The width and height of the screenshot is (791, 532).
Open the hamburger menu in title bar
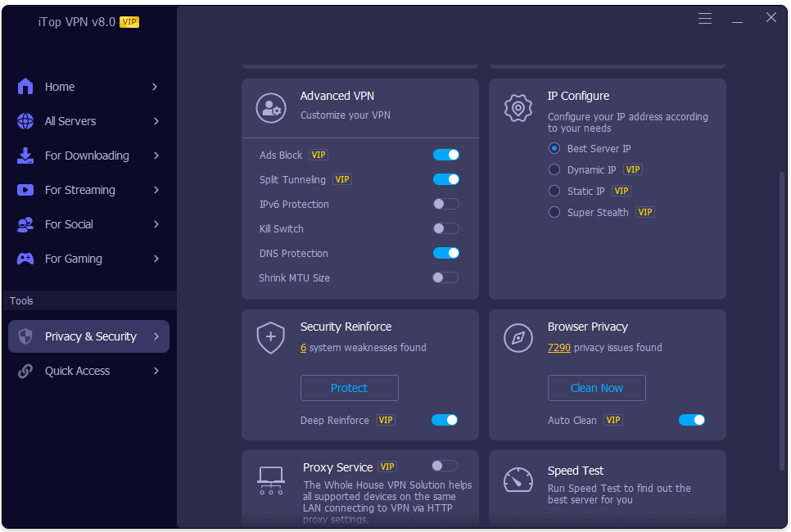705,19
